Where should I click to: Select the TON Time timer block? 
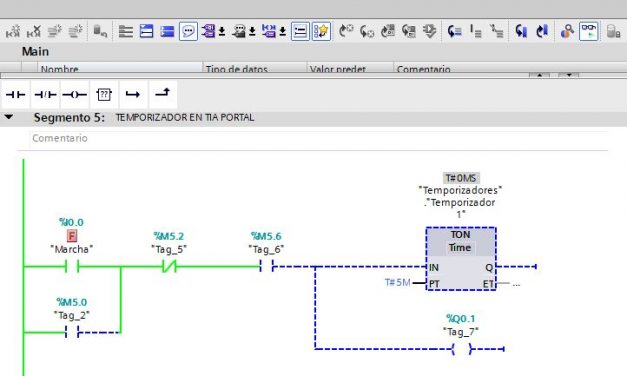tap(461, 258)
